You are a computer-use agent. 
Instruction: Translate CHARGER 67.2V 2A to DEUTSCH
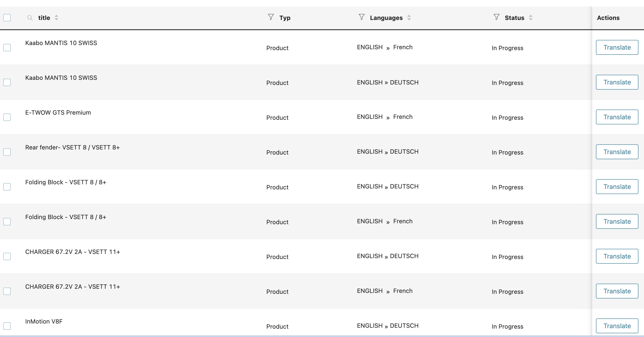coord(617,256)
